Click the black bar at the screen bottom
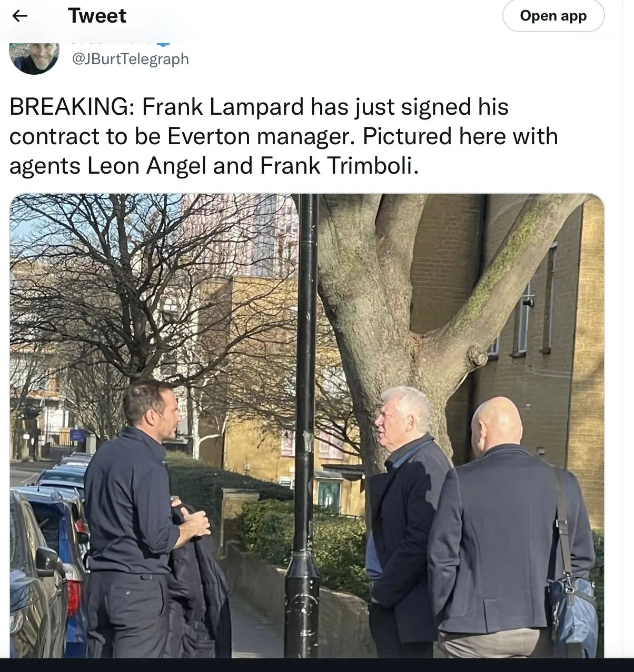This screenshot has width=634, height=672. click(x=317, y=665)
